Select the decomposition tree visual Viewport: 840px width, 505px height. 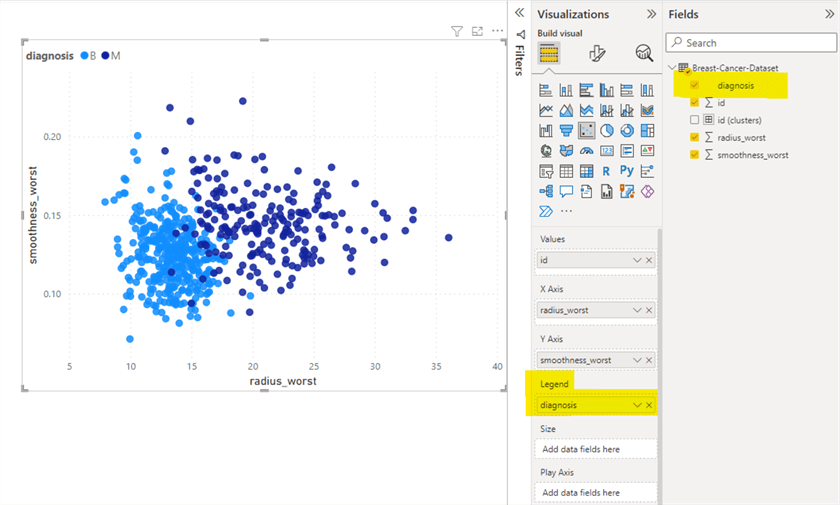545,192
